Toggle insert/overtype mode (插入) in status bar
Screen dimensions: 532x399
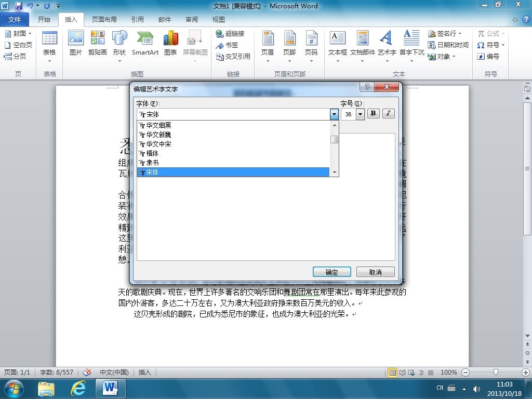point(144,372)
